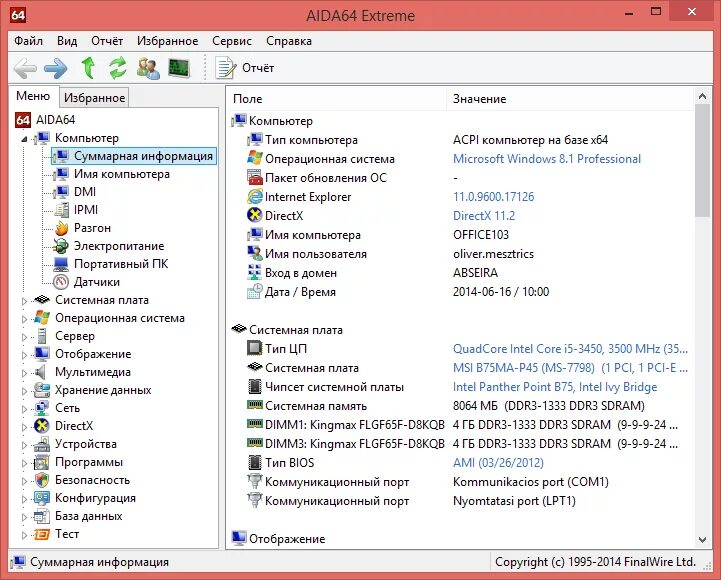Click the power plug icon beside Электропитание

point(60,246)
